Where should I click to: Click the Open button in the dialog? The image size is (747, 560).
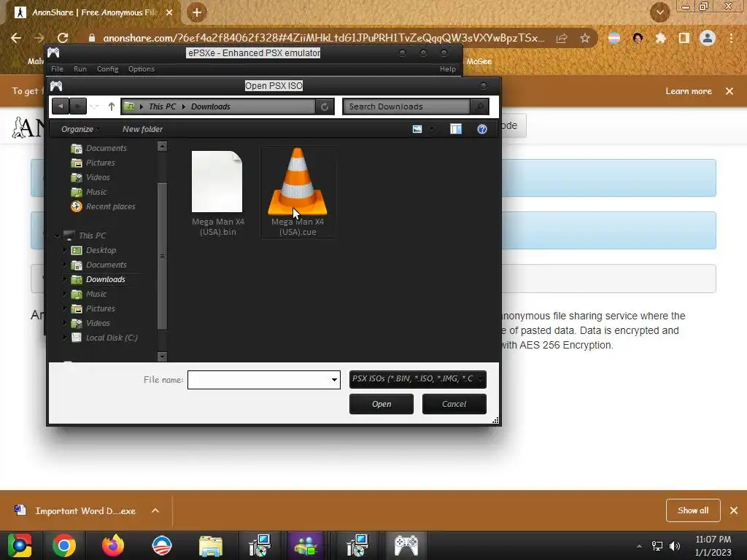tap(381, 404)
